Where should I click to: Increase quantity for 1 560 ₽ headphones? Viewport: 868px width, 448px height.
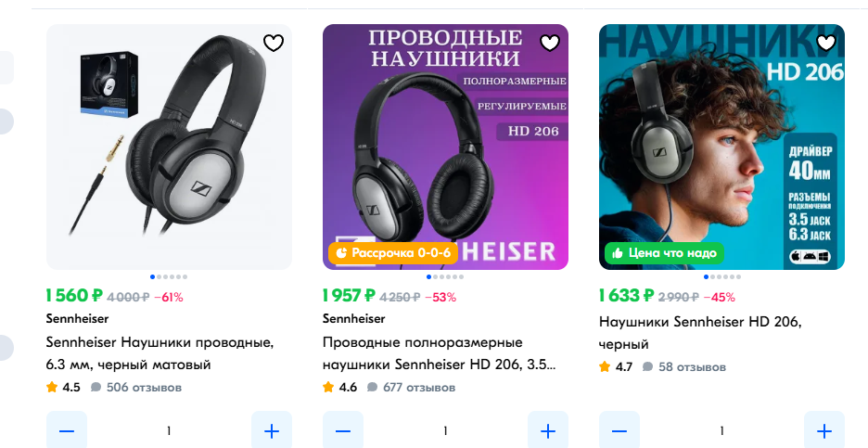[271, 430]
